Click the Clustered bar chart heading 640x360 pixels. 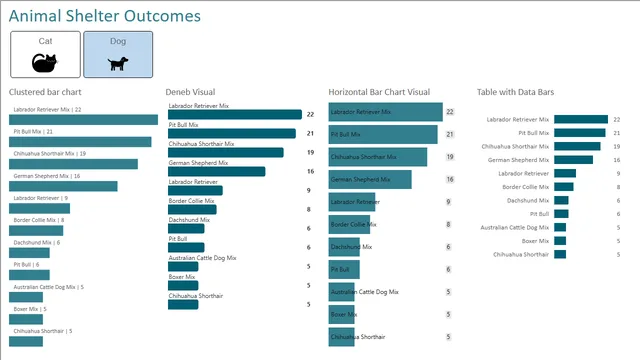(45, 92)
